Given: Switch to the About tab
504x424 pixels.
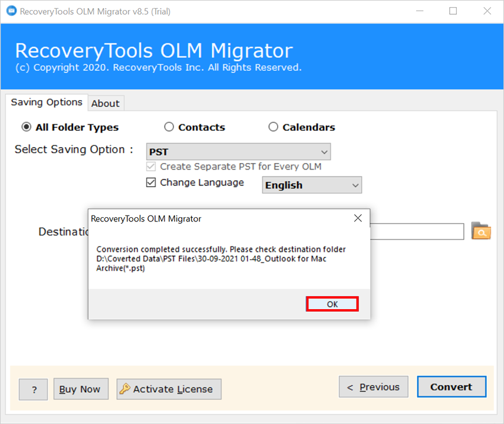Looking at the screenshot, I should [x=106, y=104].
